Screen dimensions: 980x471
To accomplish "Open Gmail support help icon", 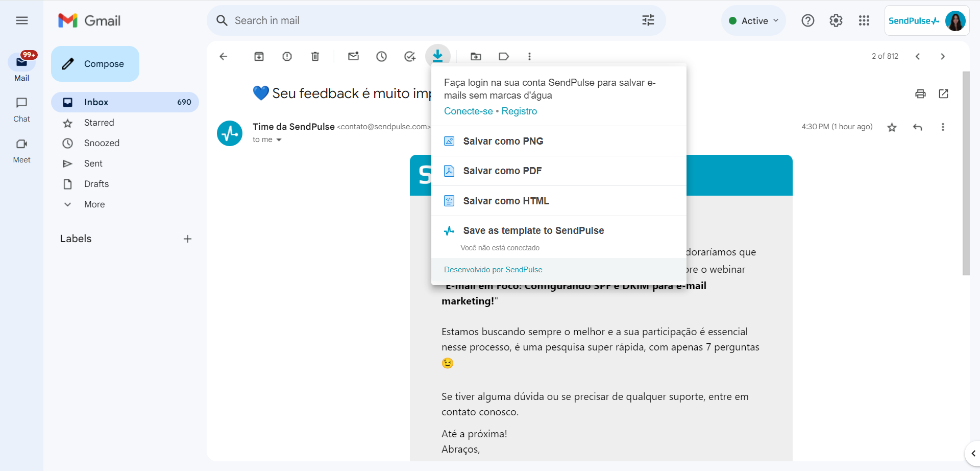I will [x=808, y=20].
